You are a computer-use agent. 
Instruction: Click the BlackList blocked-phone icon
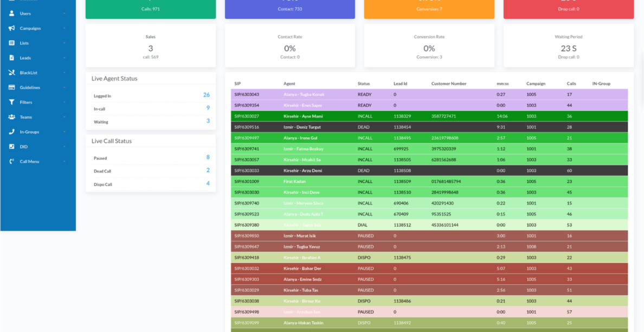12,73
